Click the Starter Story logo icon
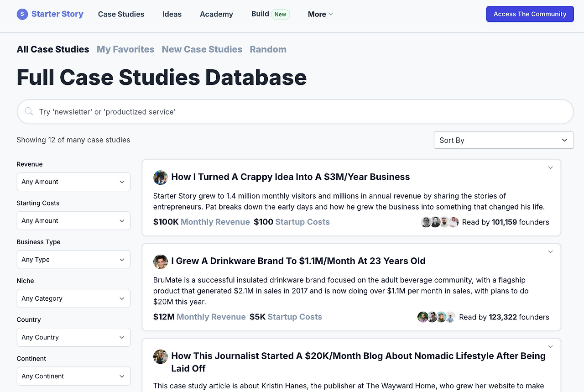The width and height of the screenshot is (584, 392). click(x=22, y=14)
